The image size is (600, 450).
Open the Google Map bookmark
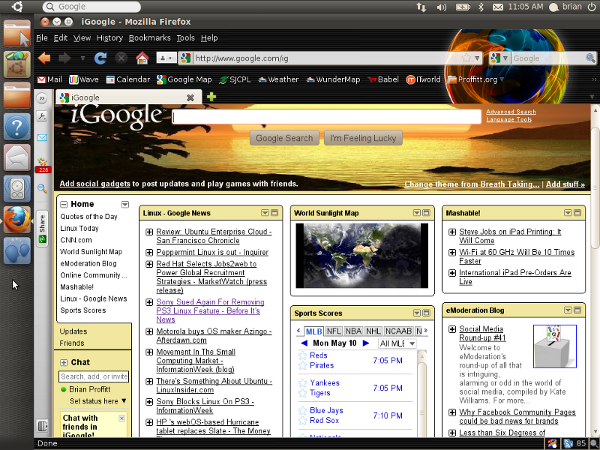point(184,80)
